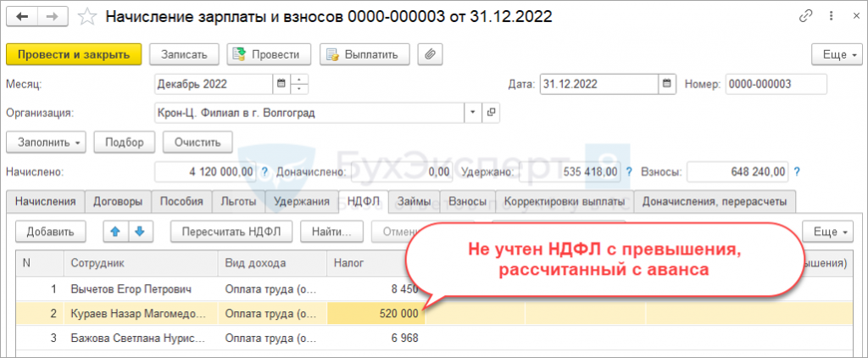Go back with the left arrow button
The width and height of the screenshot is (868, 358).
[x=22, y=17]
